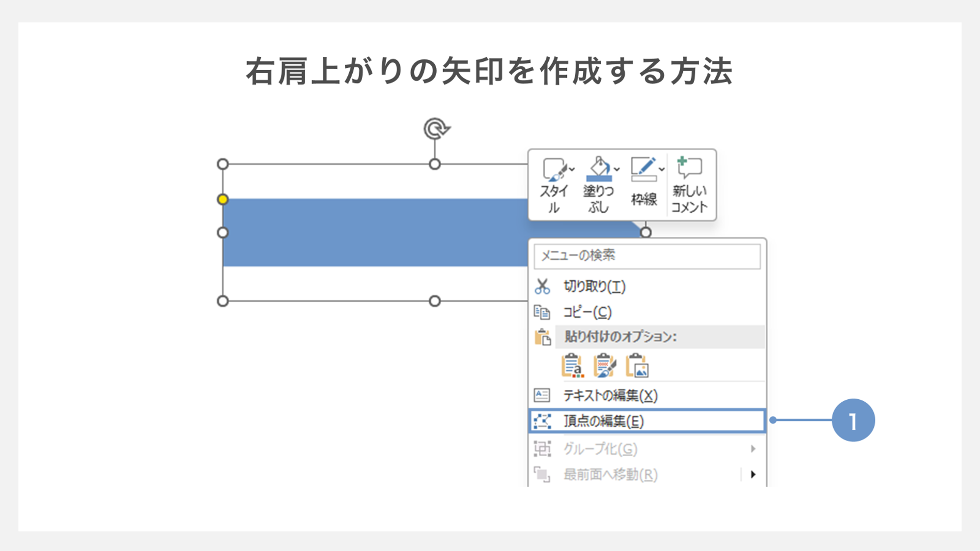980x551 pixels.
Task: Expand the グループ化 submenu arrow
Action: [753, 448]
